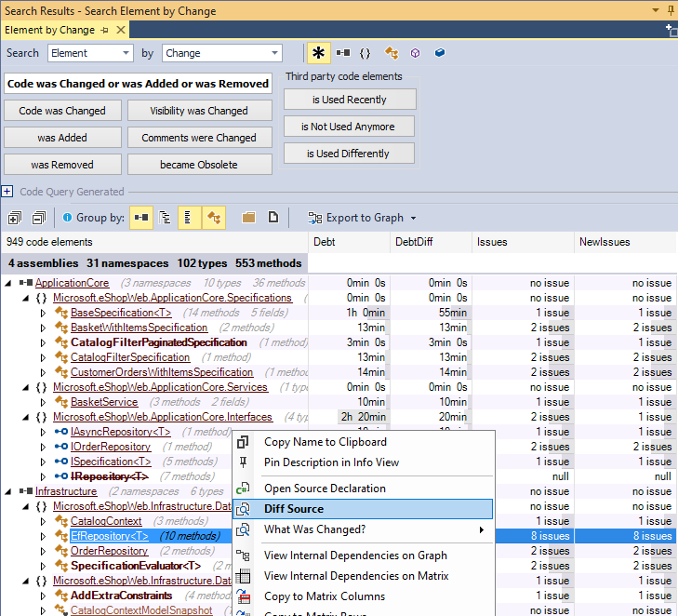The height and width of the screenshot is (616, 678).
Task: Select the AddExtraConstraints type
Action: coord(122,596)
